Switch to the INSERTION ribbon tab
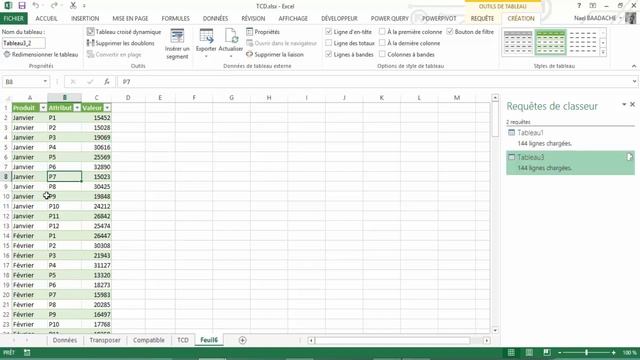640x360 pixels. point(85,18)
